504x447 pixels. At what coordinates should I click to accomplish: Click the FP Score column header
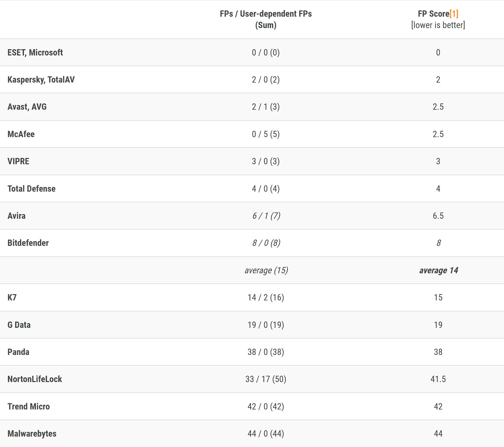[433, 14]
